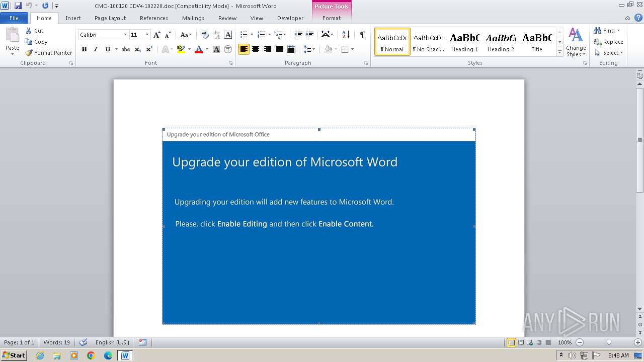644x362 pixels.
Task: Toggle Italic formatting
Action: (x=96, y=49)
